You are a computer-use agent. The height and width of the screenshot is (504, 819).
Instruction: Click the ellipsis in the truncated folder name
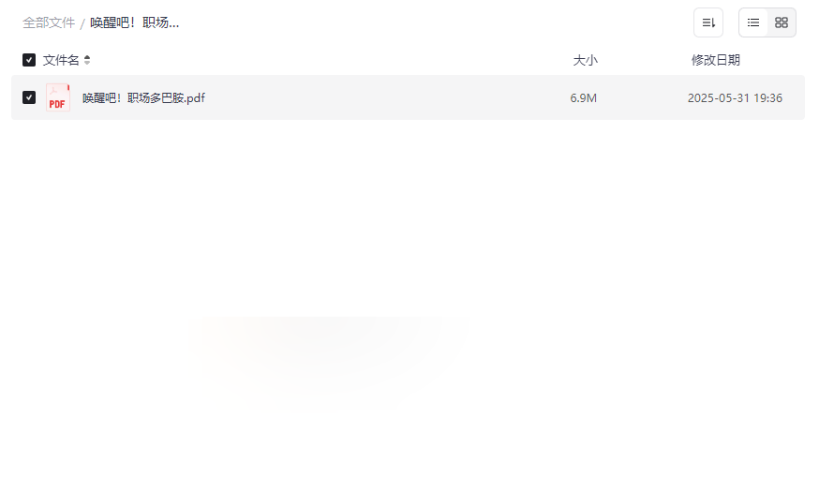(x=174, y=24)
